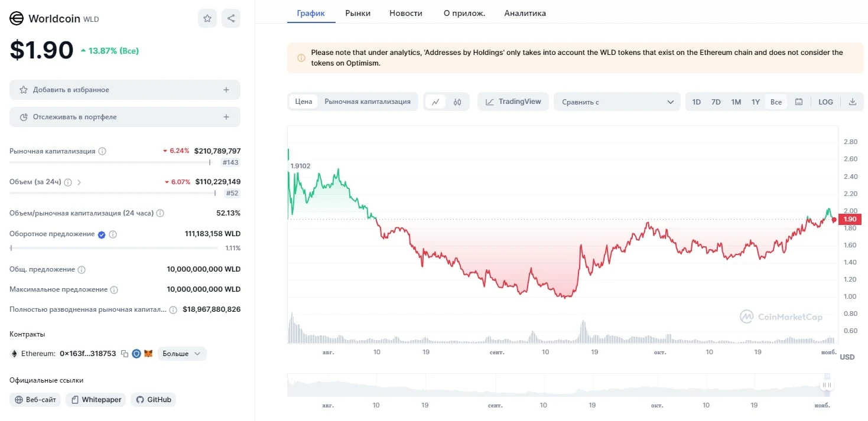868x421 pixels.
Task: Show info for Объем (за 24ч)
Action: pos(68,182)
